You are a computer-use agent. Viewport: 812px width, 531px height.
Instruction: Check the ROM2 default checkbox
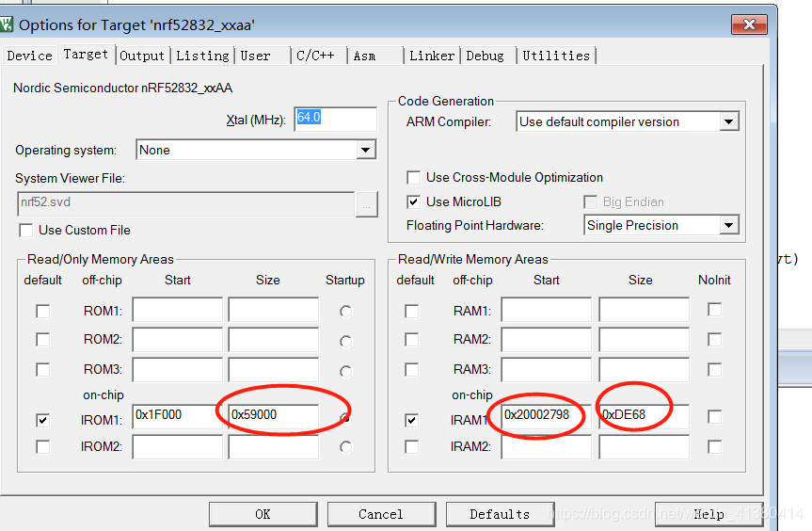click(x=43, y=339)
